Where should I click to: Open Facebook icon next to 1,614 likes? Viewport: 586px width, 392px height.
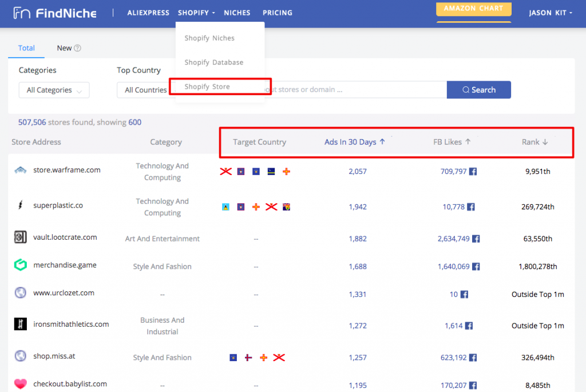[x=469, y=326]
